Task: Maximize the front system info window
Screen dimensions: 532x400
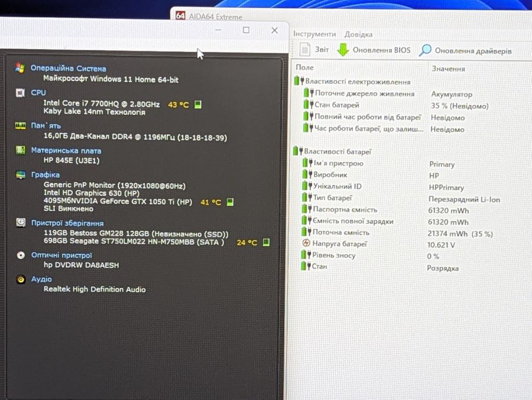Action: 246,30
